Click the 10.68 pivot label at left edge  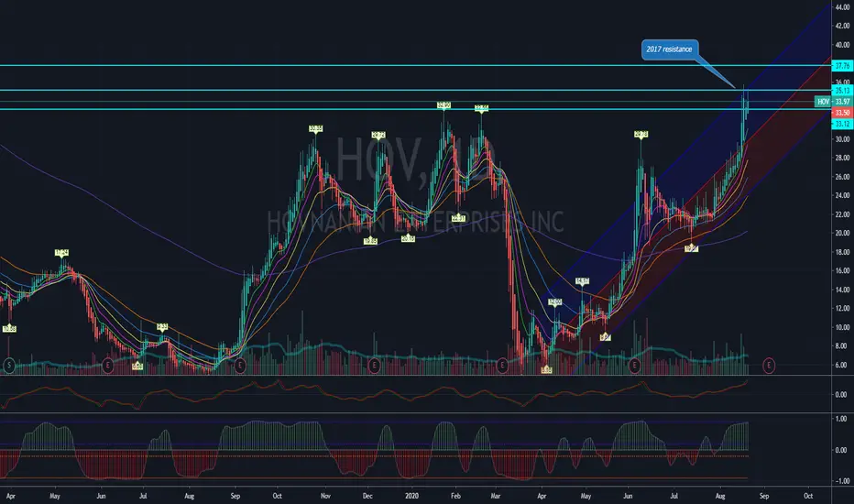pyautogui.click(x=9, y=329)
